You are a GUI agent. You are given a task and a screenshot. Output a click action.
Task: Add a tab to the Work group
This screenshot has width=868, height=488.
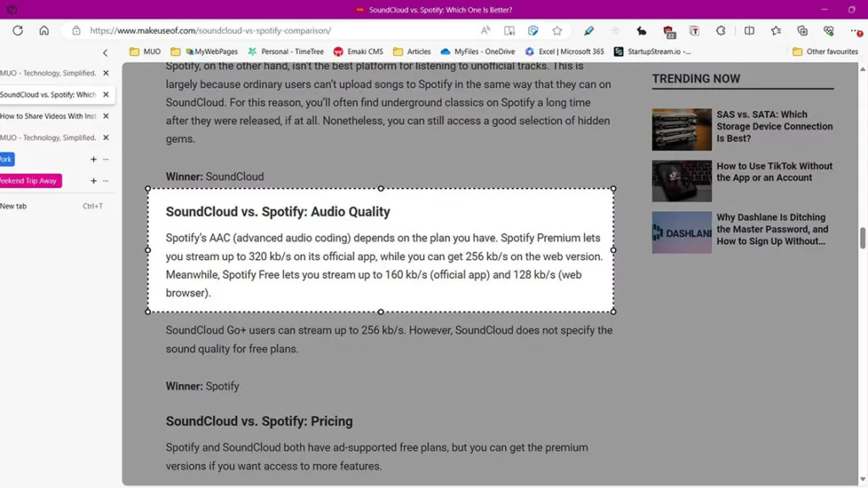pyautogui.click(x=93, y=159)
